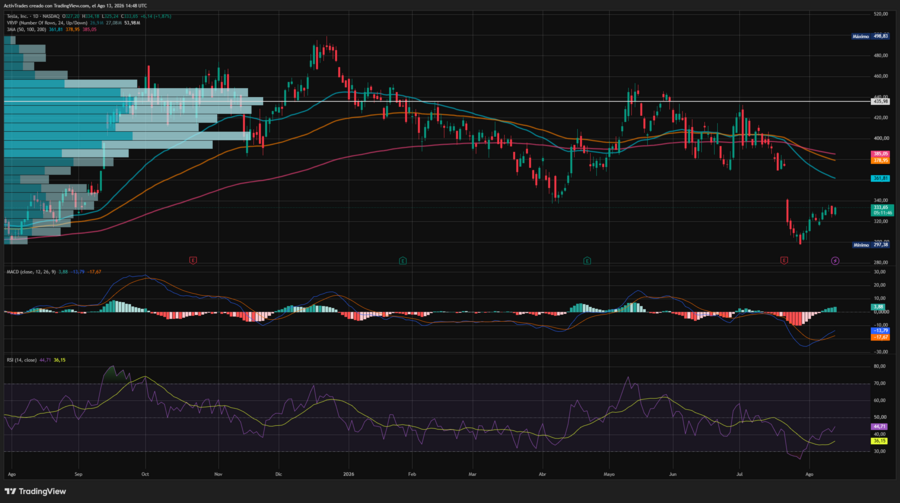Open red earnings marker between Jul and Ago
Image resolution: width=900 pixels, height=503 pixels.
(x=784, y=261)
